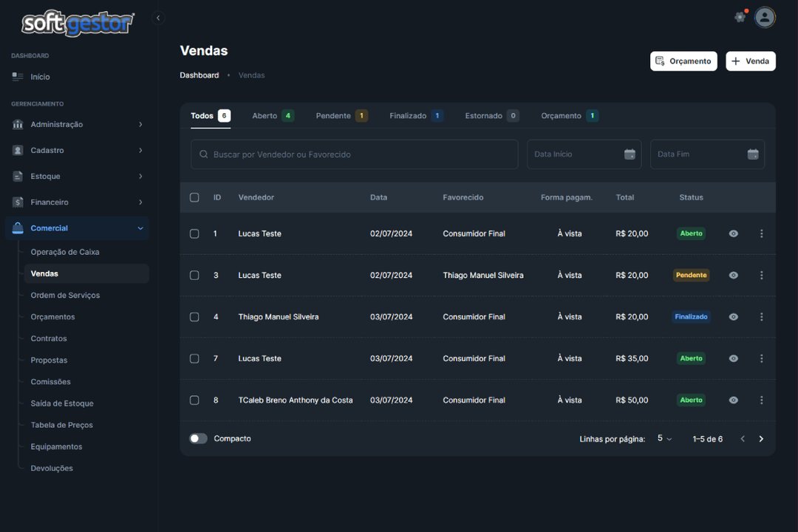Image resolution: width=798 pixels, height=532 pixels.
Task: Open rows per page dropdown
Action: 664,439
